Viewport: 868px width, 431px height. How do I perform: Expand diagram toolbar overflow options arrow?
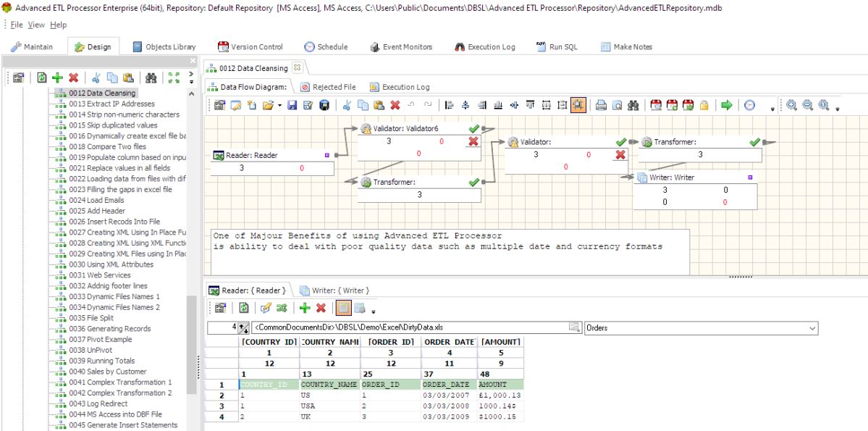coord(772,109)
